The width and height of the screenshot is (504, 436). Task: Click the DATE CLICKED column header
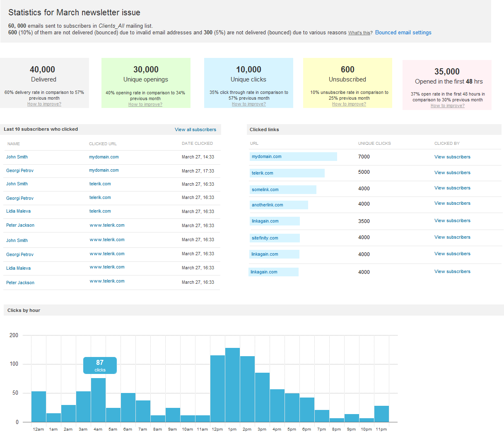click(x=197, y=144)
